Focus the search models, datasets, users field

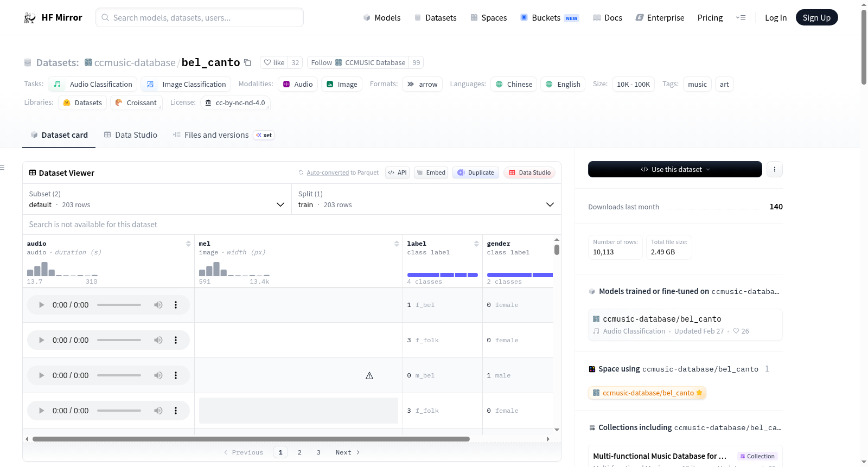pyautogui.click(x=200, y=17)
